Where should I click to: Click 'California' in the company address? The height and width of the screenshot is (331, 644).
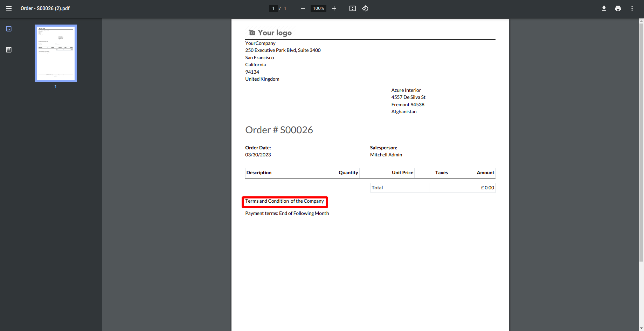click(255, 65)
